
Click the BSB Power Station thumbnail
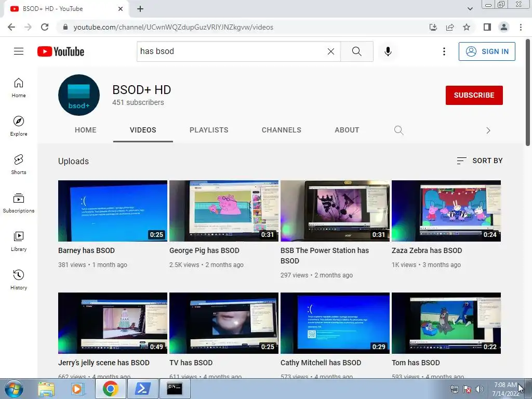pos(335,211)
